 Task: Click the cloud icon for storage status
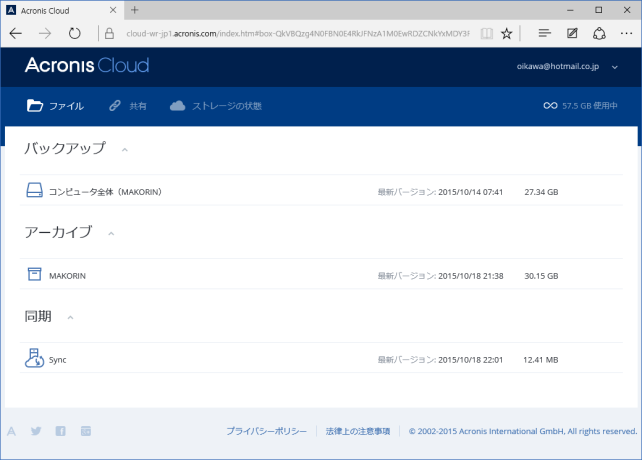pyautogui.click(x=177, y=106)
